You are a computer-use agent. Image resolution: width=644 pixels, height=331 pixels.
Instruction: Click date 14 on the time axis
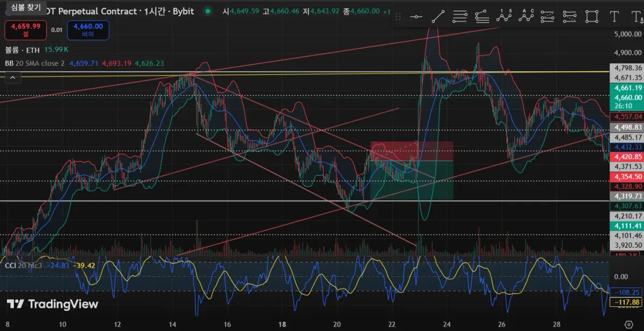coord(172,325)
